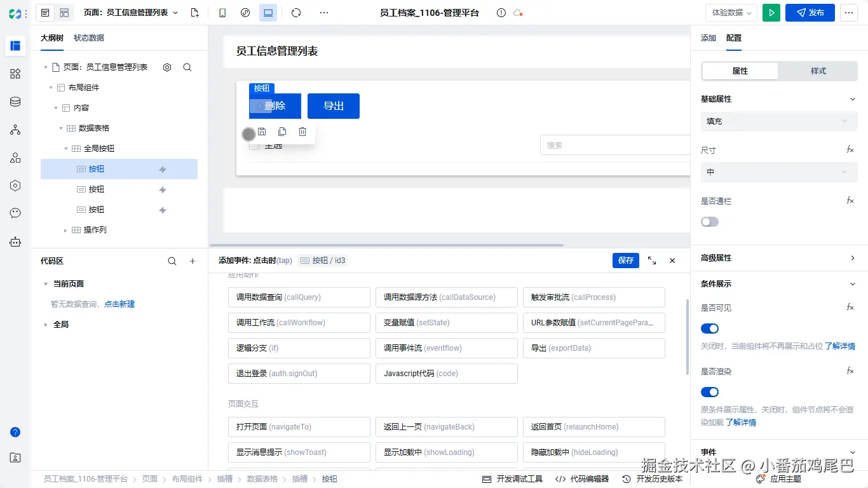The image size is (868, 488).
Task: Open the components grid icon in left sidebar
Action: 15,74
